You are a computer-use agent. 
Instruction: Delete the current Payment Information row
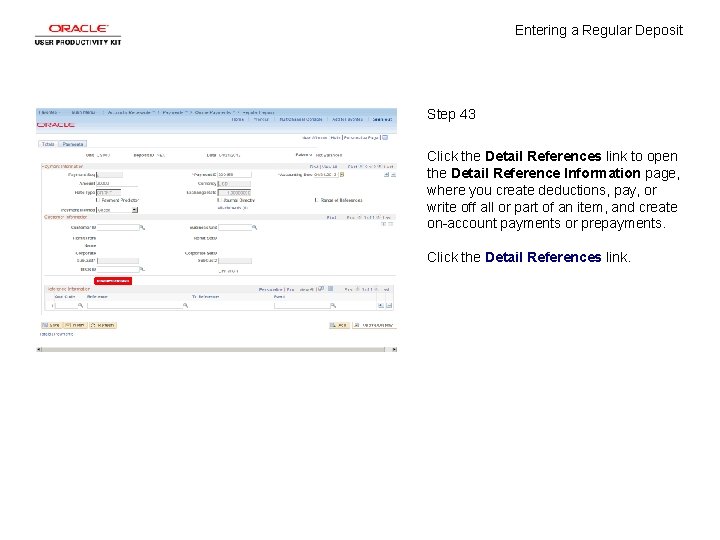(393, 174)
